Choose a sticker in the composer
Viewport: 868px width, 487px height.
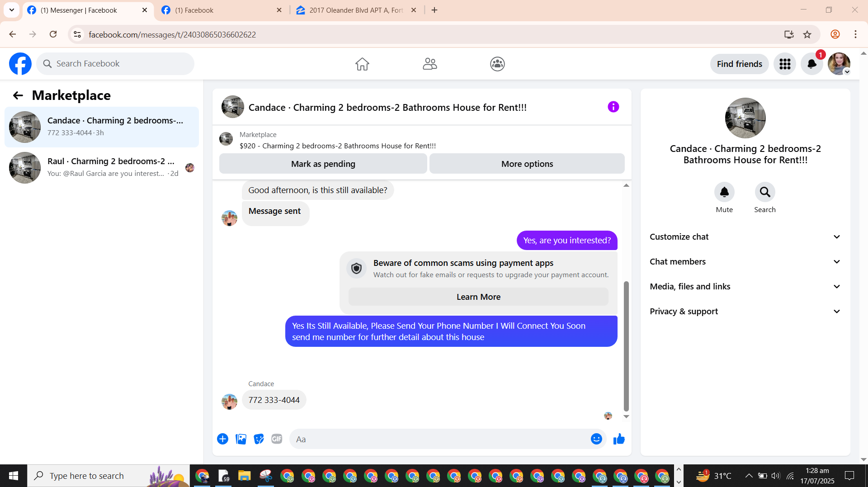[259, 439]
